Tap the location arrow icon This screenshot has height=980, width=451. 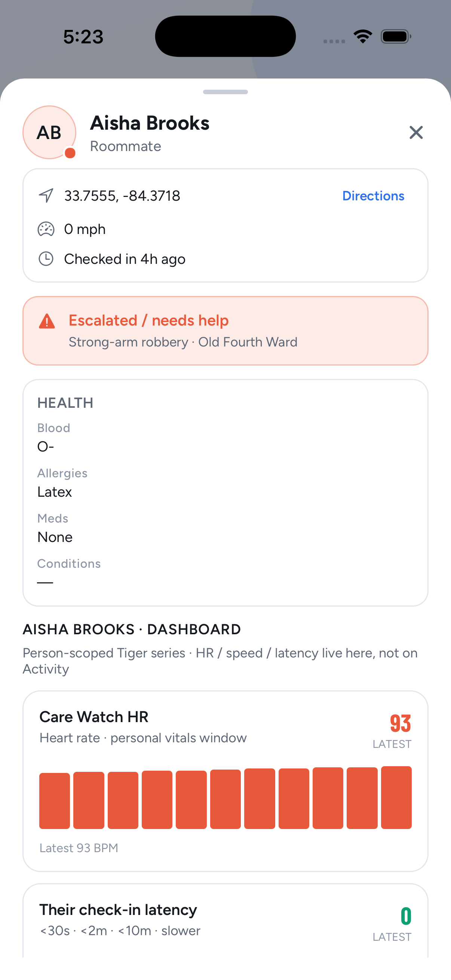pos(46,195)
